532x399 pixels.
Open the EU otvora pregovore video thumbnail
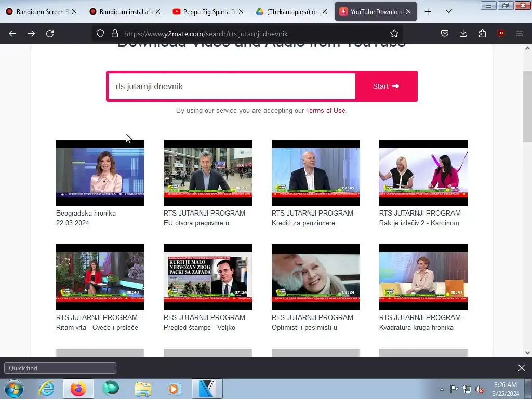tap(208, 172)
